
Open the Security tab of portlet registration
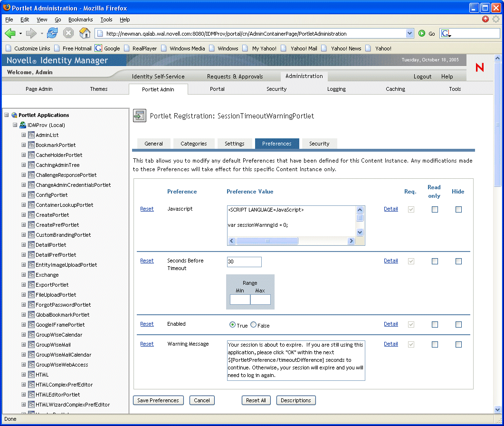click(319, 144)
